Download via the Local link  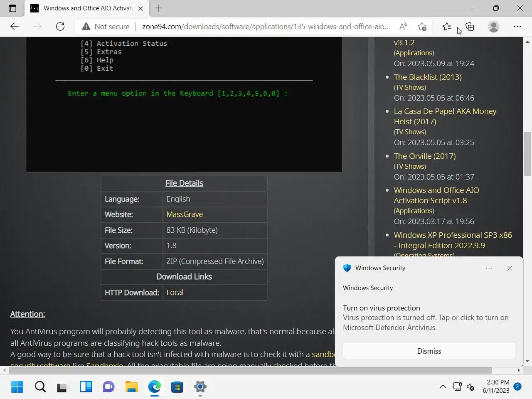[x=175, y=293]
